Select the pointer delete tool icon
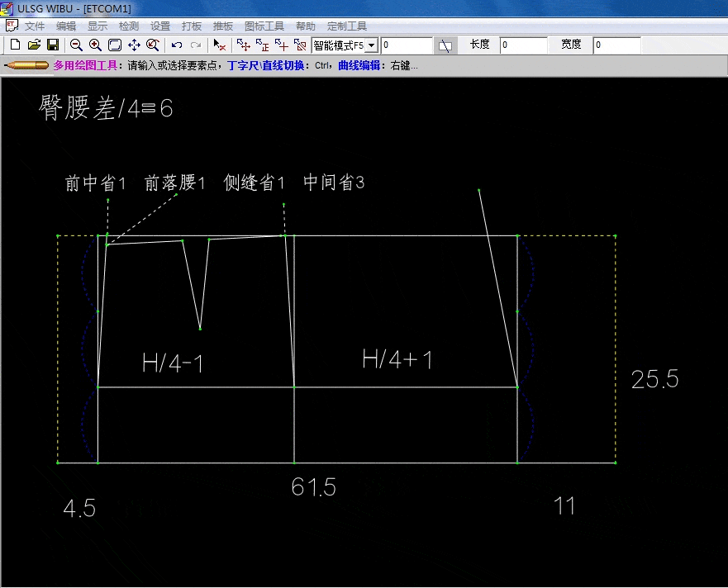The width and height of the screenshot is (728, 588). coord(219,45)
